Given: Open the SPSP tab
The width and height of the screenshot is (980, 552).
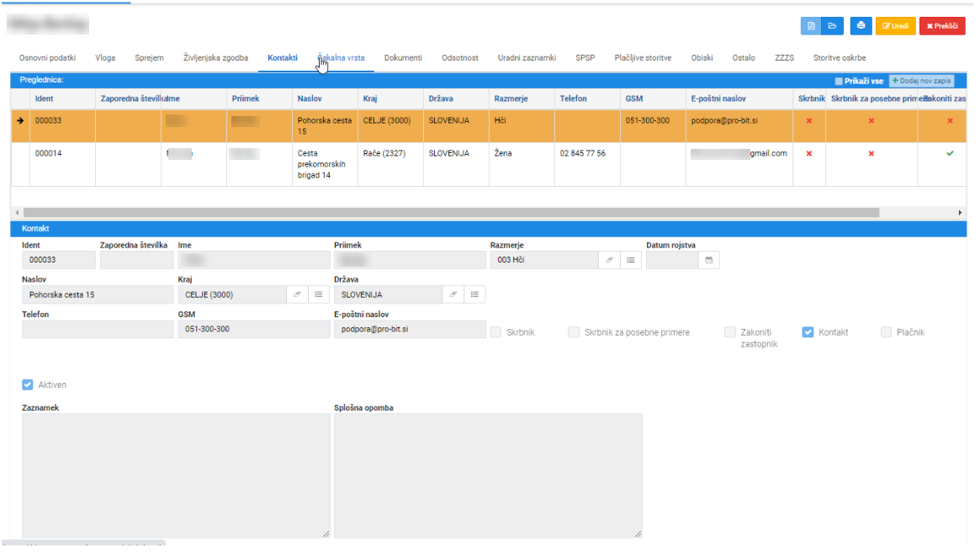Looking at the screenshot, I should (x=585, y=57).
